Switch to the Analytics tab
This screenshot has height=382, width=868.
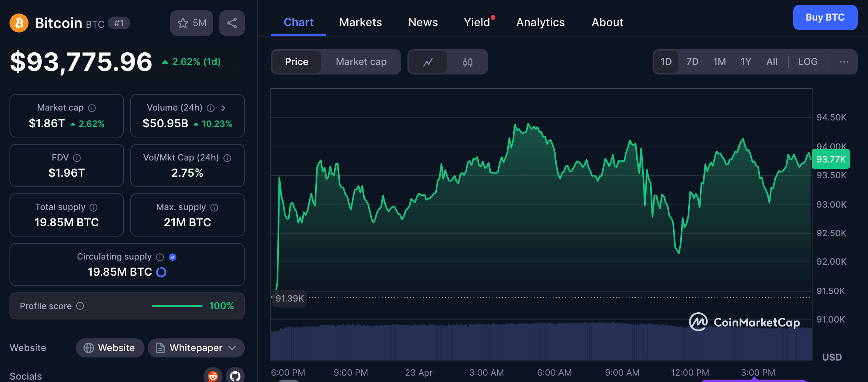coord(540,22)
